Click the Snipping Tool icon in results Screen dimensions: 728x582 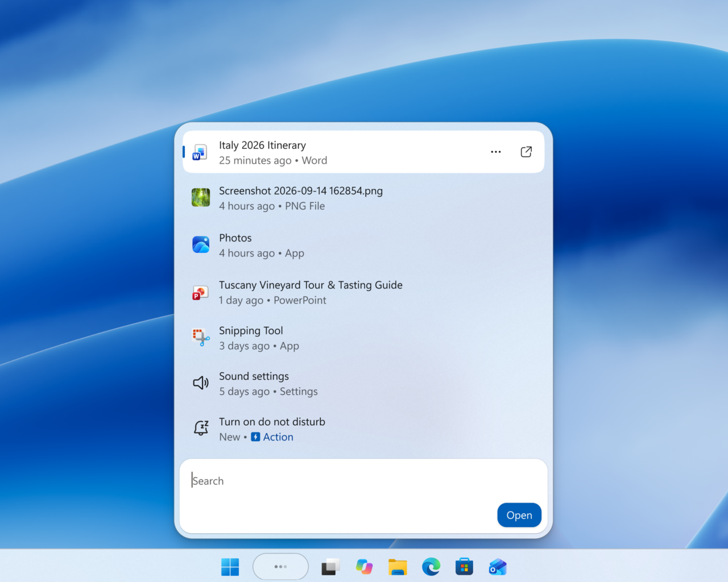pos(201,338)
